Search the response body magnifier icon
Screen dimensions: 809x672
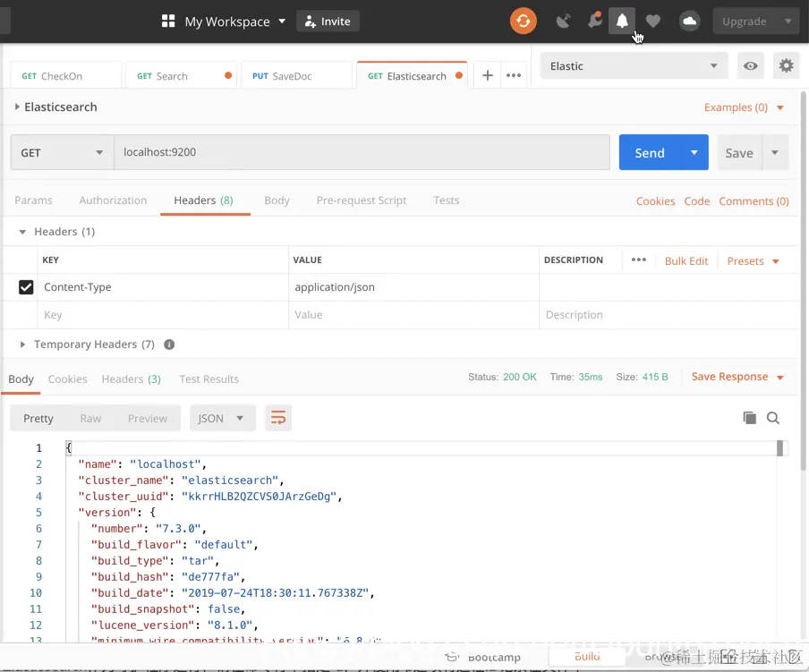click(x=773, y=418)
